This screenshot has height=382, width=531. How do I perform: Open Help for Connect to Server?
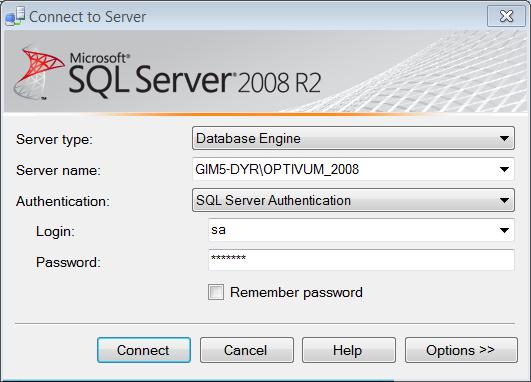point(349,350)
